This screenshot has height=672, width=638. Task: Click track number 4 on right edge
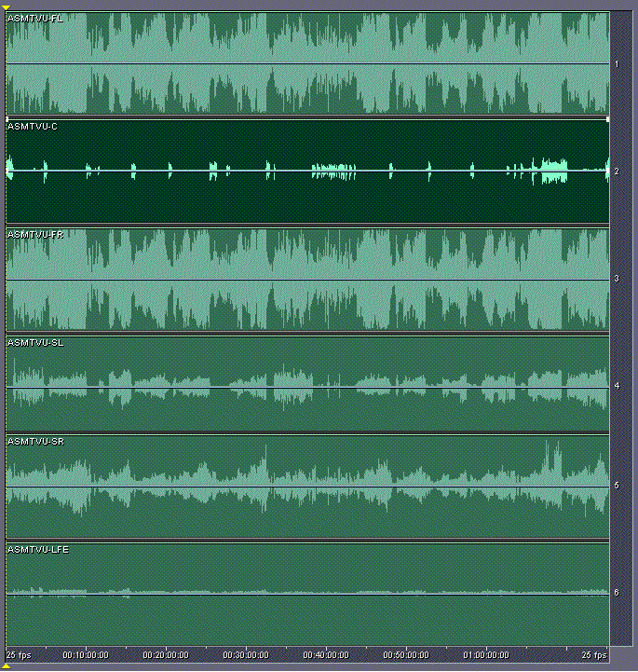(x=617, y=386)
